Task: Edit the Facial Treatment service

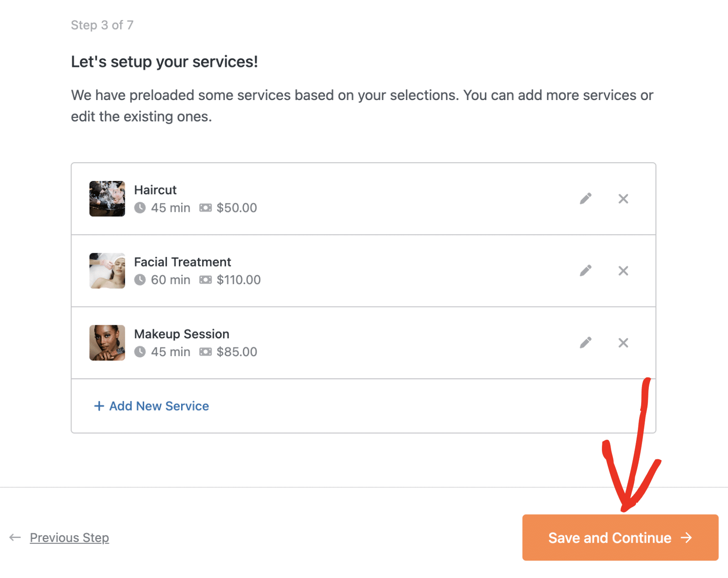Action: pyautogui.click(x=586, y=271)
